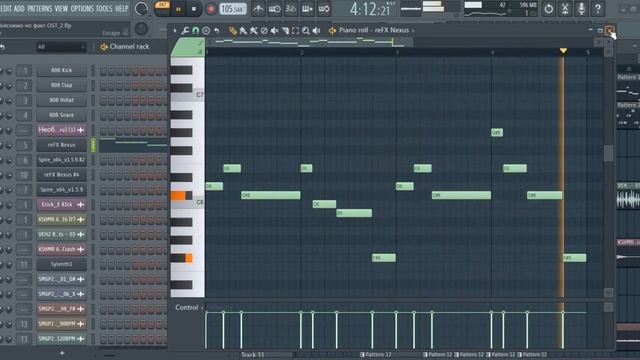
Task: Adjust the main pitch knob
Action: coord(141,29)
